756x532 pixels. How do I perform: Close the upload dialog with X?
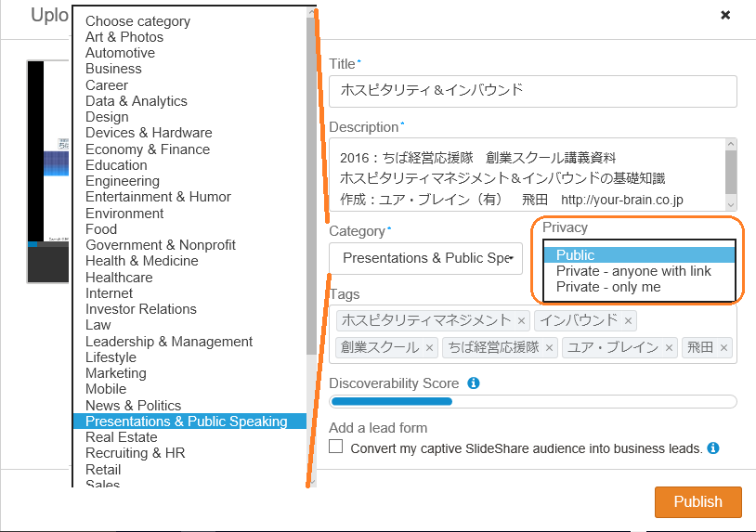725,15
